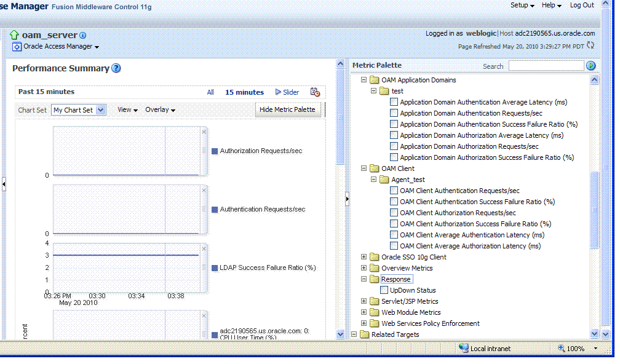Expand Web Services Policy Enforcement node
620x364 pixels.
coord(364,323)
